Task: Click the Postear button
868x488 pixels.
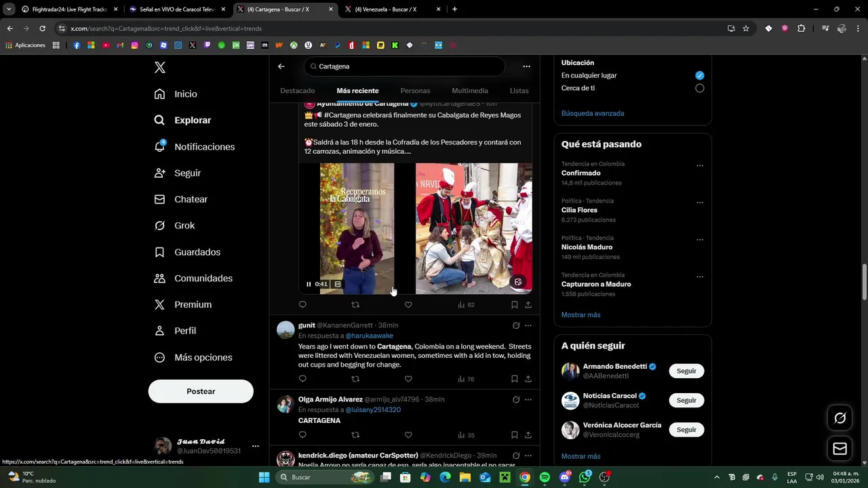Action: [201, 391]
